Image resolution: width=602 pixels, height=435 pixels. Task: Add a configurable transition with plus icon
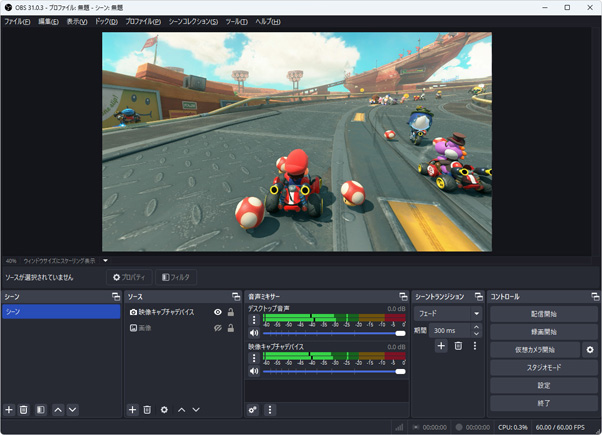[441, 346]
